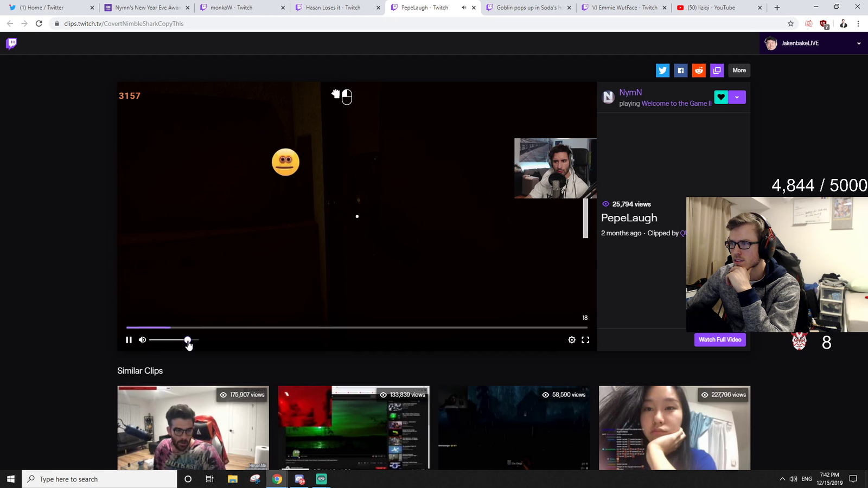
Task: Close the PepeLaugh - Twitch tab
Action: coord(474,8)
